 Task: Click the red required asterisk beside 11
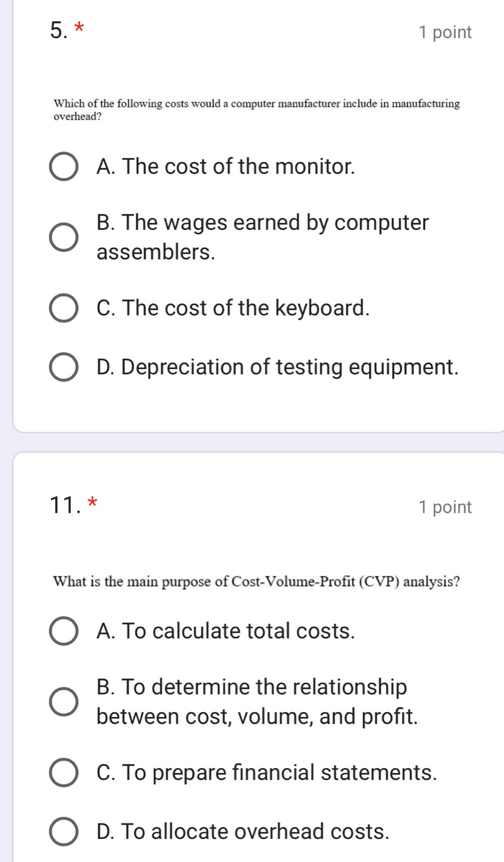[x=92, y=504]
